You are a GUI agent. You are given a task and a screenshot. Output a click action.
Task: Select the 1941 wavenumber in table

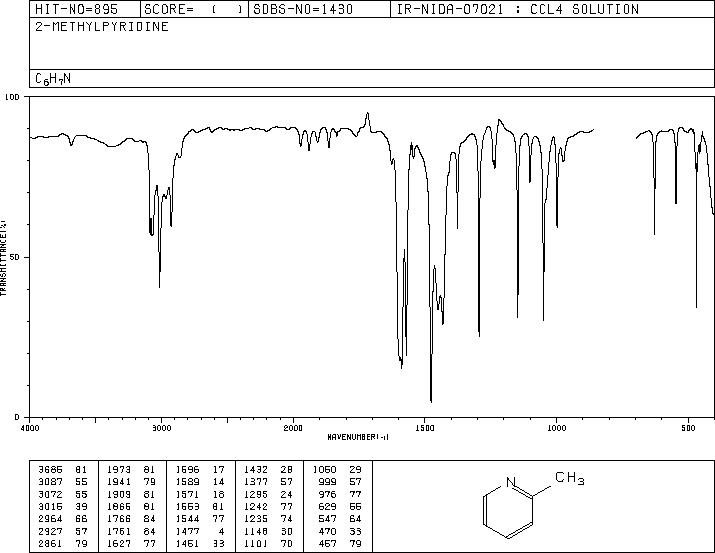119,482
